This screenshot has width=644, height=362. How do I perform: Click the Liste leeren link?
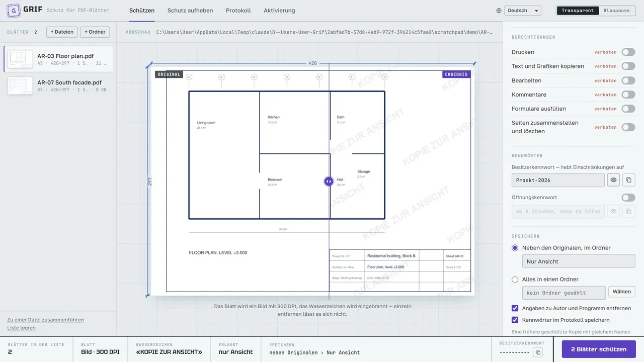[21, 328]
